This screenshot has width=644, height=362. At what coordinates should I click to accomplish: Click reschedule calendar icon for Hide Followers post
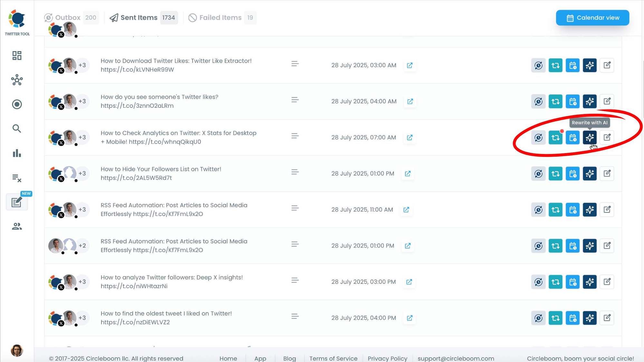[x=573, y=174]
